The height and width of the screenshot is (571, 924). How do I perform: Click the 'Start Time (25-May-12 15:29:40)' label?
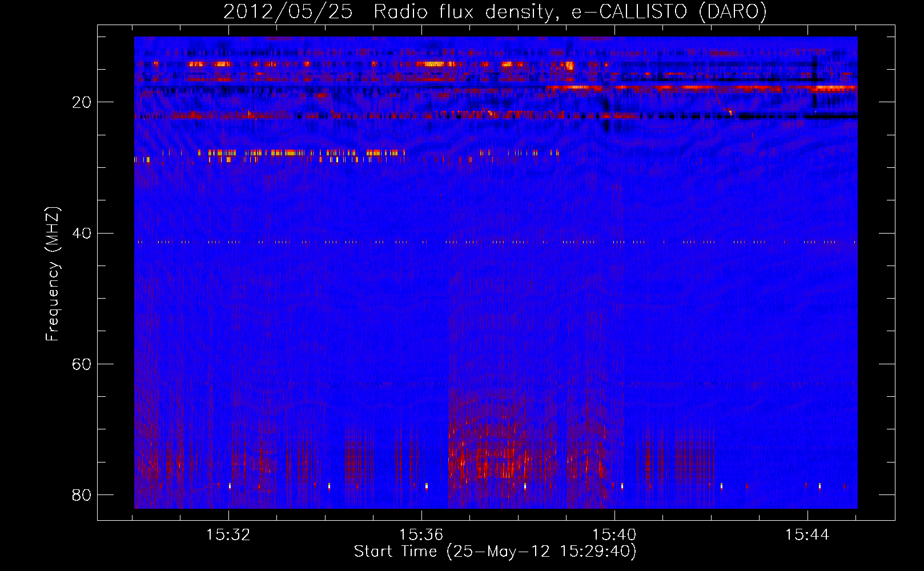pos(495,552)
